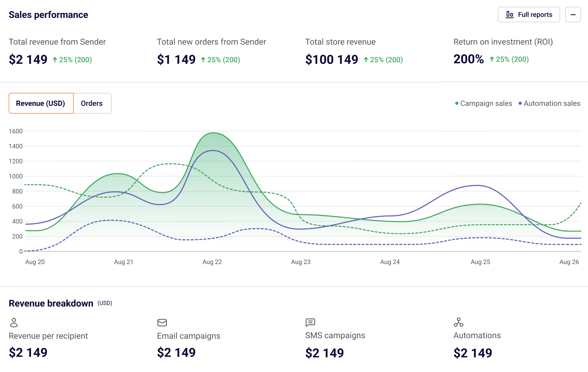Image resolution: width=588 pixels, height=372 pixels.
Task: Select the Revenue (USD) tab
Action: (41, 103)
